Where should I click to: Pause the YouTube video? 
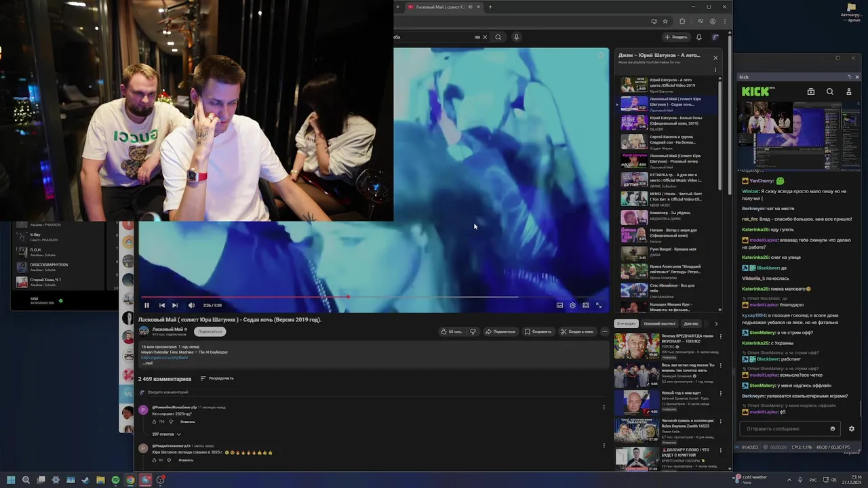pyautogui.click(x=146, y=306)
